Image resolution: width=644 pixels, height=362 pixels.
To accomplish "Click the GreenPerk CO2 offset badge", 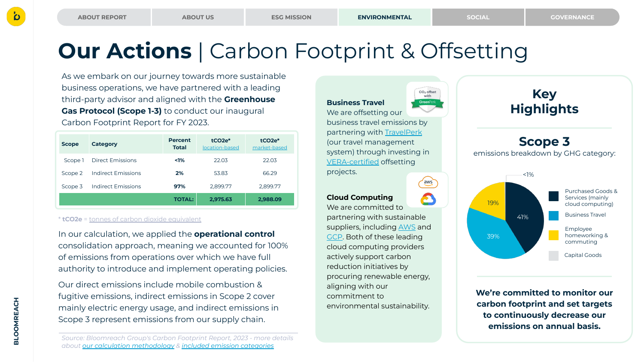I will coord(428,99).
